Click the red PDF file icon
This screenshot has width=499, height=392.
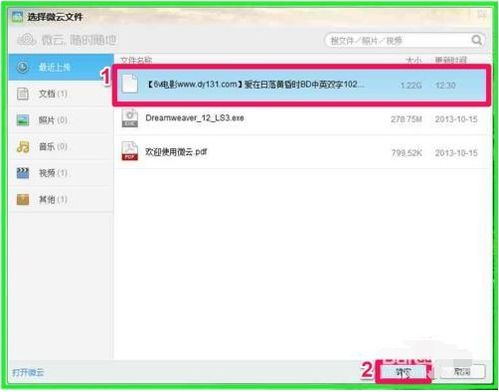[130, 151]
